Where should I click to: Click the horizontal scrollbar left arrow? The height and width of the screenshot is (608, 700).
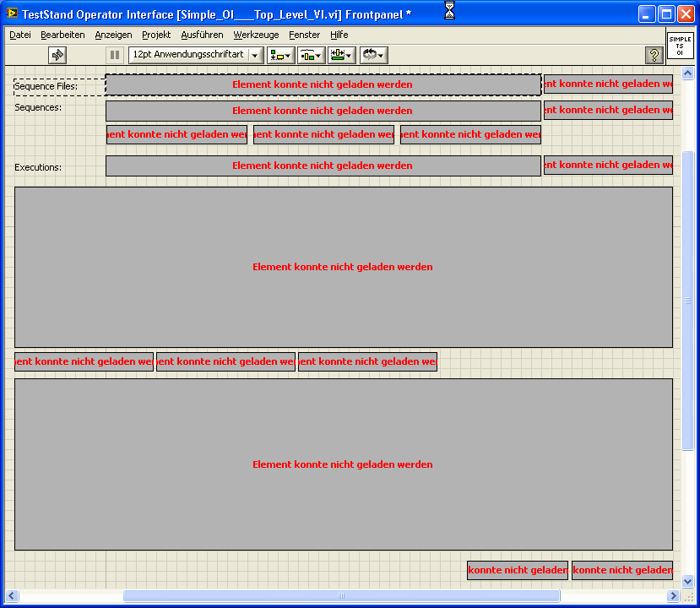click(12, 595)
